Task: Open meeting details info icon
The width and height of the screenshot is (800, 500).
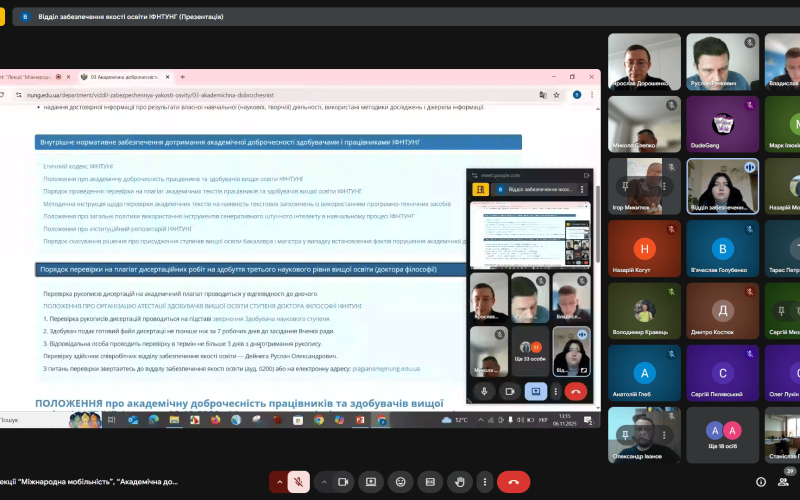Action: point(761,482)
